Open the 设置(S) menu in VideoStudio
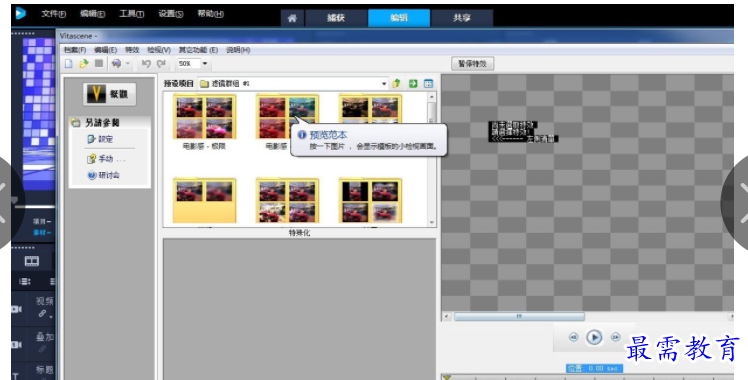Image resolution: width=748 pixels, height=380 pixels. pos(171,14)
